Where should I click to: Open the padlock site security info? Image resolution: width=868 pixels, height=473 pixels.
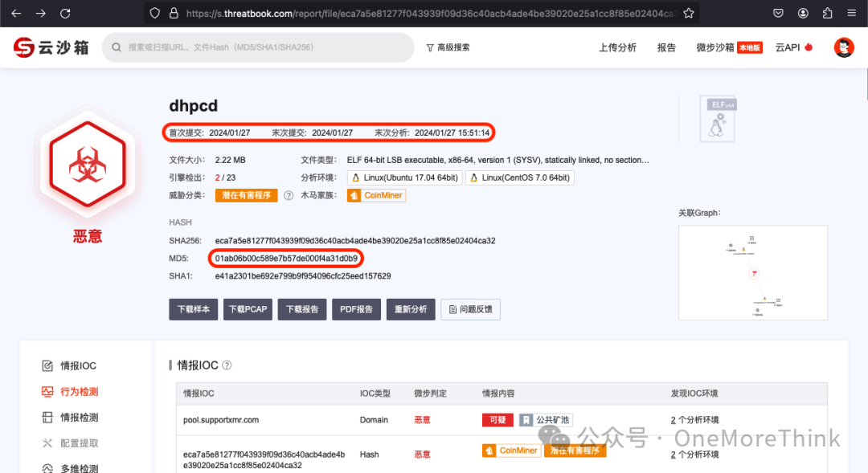pyautogui.click(x=174, y=14)
